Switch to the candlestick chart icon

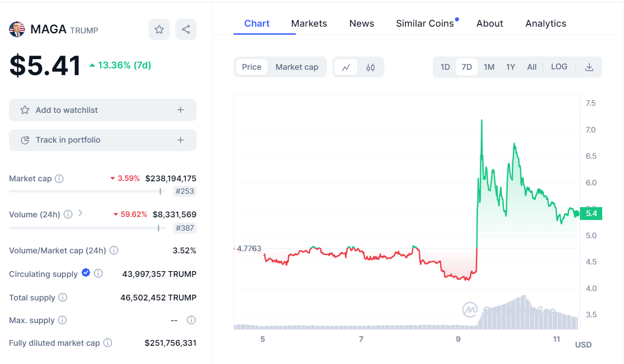click(x=370, y=67)
